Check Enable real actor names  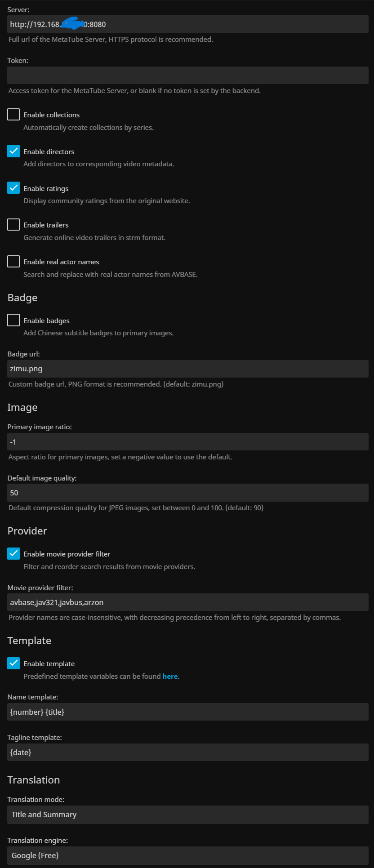[13, 261]
